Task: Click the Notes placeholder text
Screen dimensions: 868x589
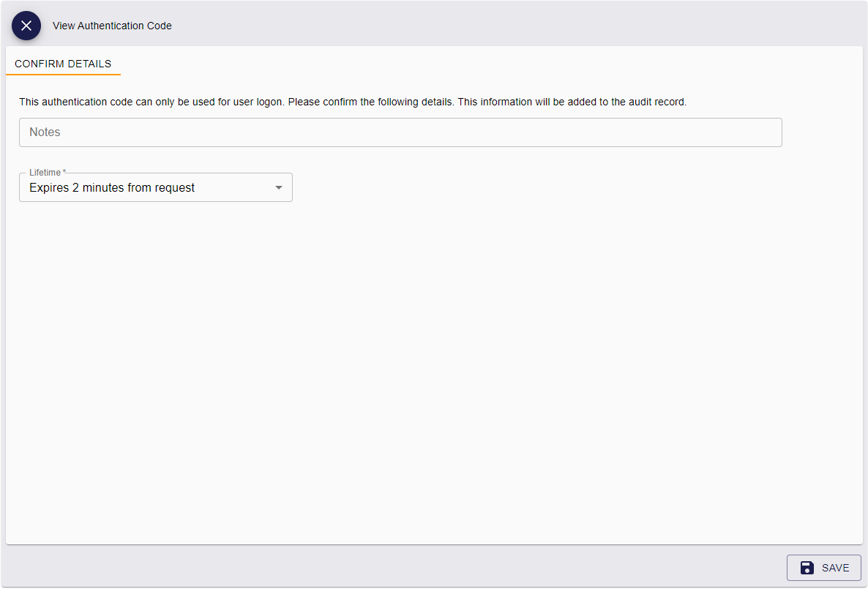Action: 45,132
